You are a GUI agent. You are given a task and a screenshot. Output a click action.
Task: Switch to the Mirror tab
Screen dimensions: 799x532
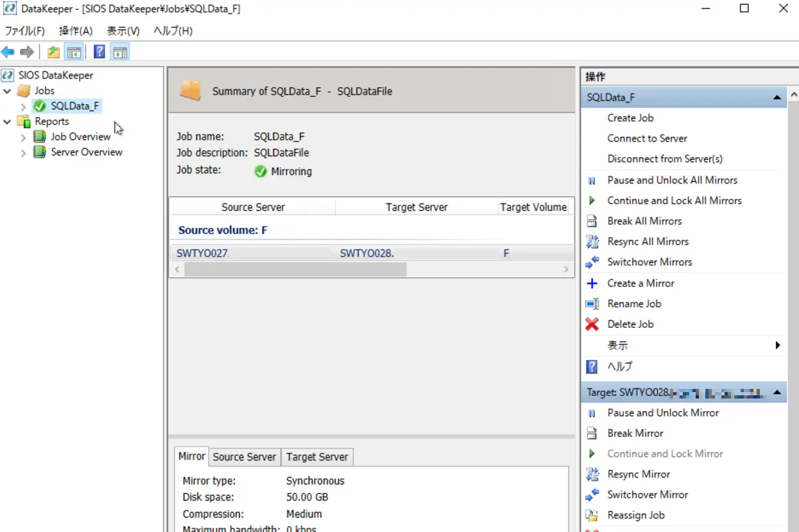pyautogui.click(x=191, y=456)
